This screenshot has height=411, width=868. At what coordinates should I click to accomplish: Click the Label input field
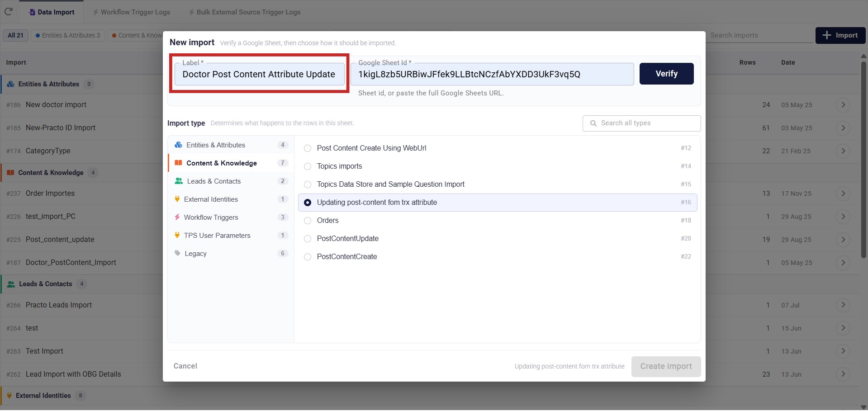(259, 74)
